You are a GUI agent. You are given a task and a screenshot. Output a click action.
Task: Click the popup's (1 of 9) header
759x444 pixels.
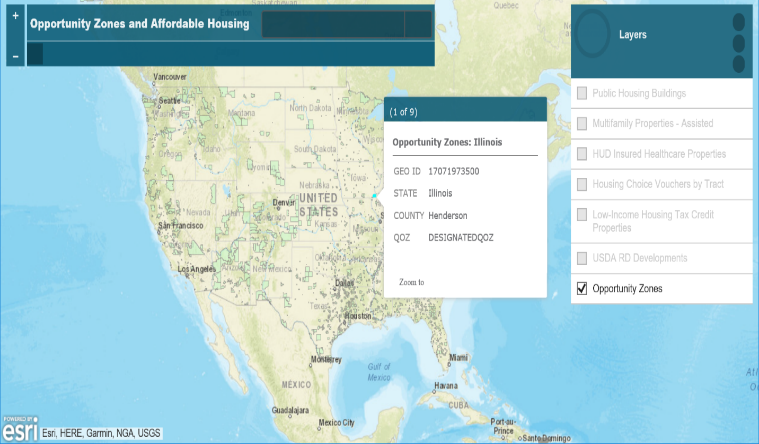[405, 111]
